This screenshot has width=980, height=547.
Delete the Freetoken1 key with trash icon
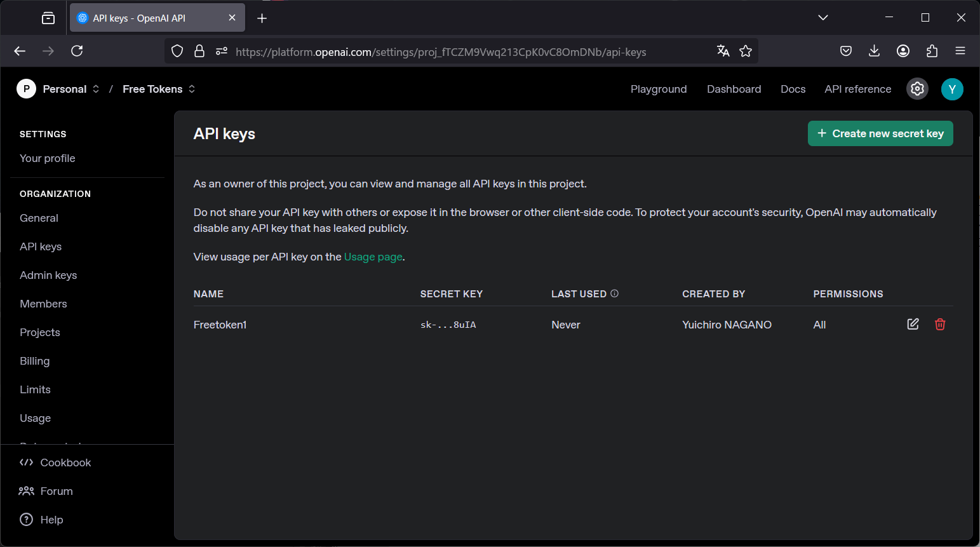[x=940, y=324]
